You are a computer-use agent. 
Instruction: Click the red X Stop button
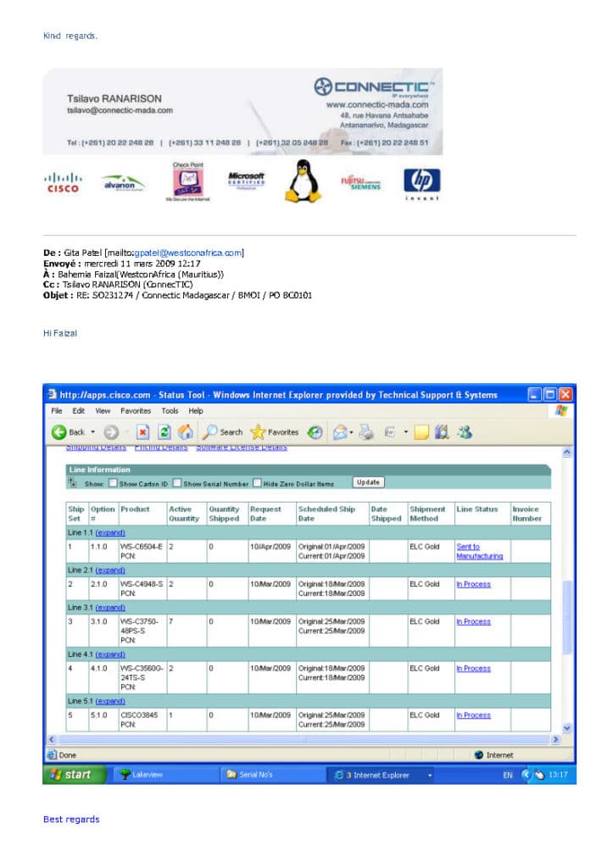pos(143,432)
